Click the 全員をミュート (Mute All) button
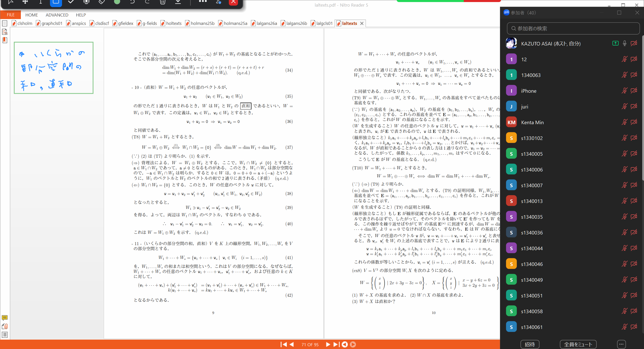The width and height of the screenshot is (644, 349). (x=578, y=344)
